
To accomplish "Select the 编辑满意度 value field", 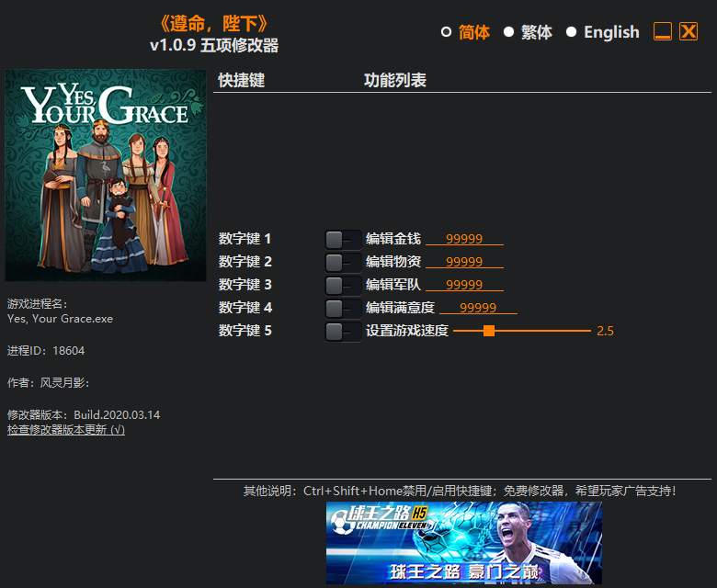I will pos(478,308).
